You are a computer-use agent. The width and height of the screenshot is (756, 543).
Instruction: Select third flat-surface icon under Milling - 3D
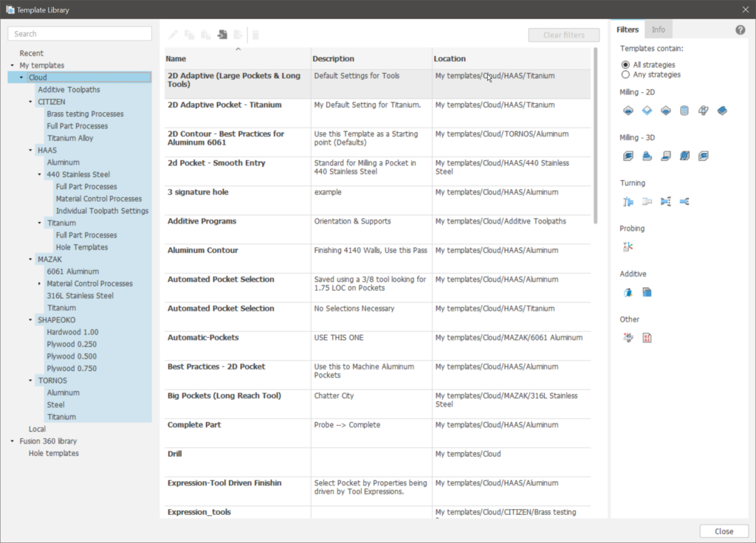pos(665,156)
